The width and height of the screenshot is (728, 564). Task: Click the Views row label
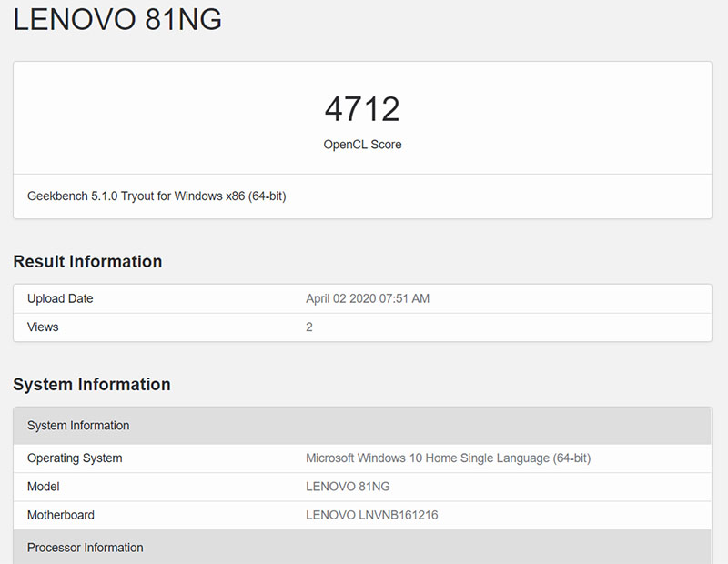click(x=43, y=327)
